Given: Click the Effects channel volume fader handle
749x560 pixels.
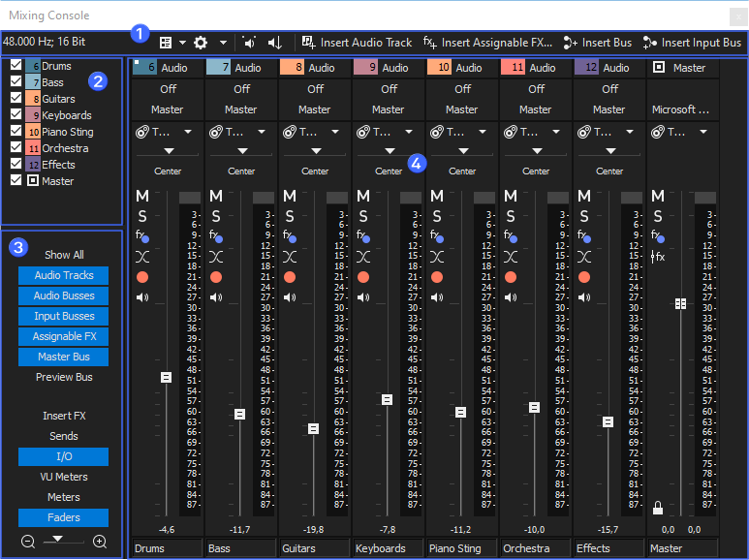Looking at the screenshot, I should point(608,421).
